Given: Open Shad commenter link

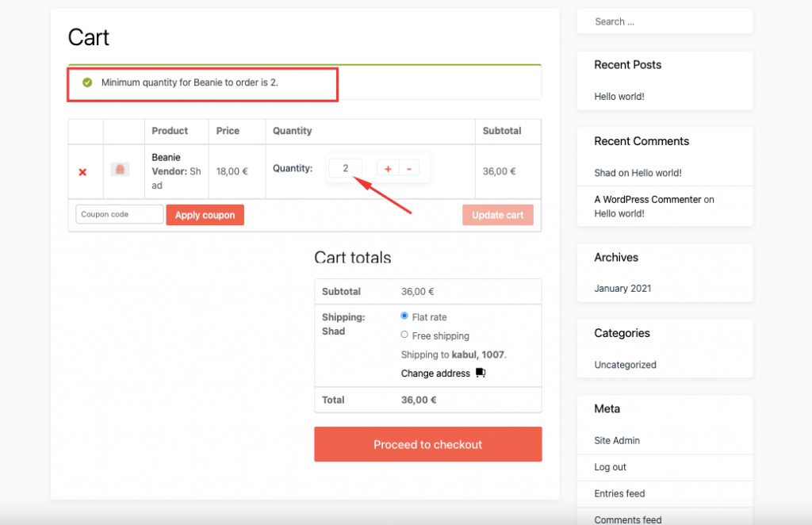Looking at the screenshot, I should click(x=605, y=173).
